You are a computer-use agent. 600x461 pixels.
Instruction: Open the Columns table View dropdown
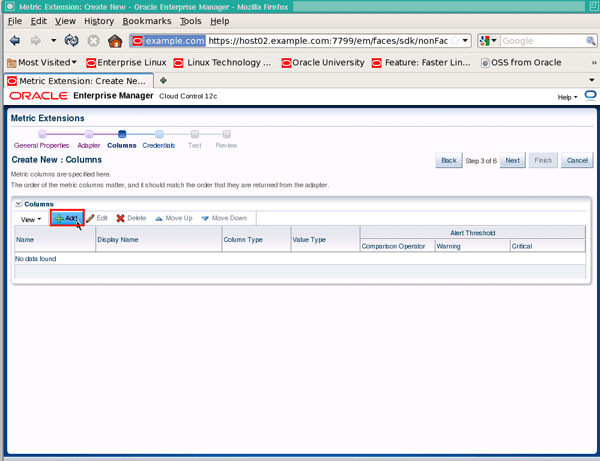pyautogui.click(x=31, y=220)
